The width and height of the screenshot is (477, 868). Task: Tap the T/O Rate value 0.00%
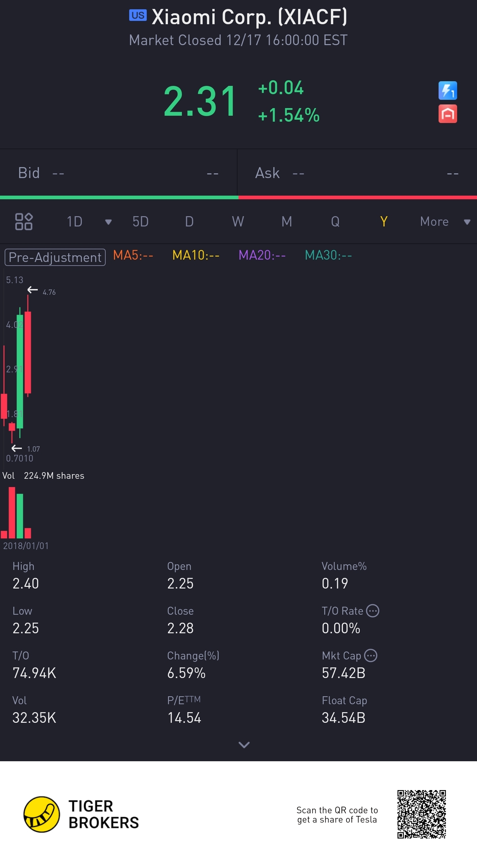341,628
